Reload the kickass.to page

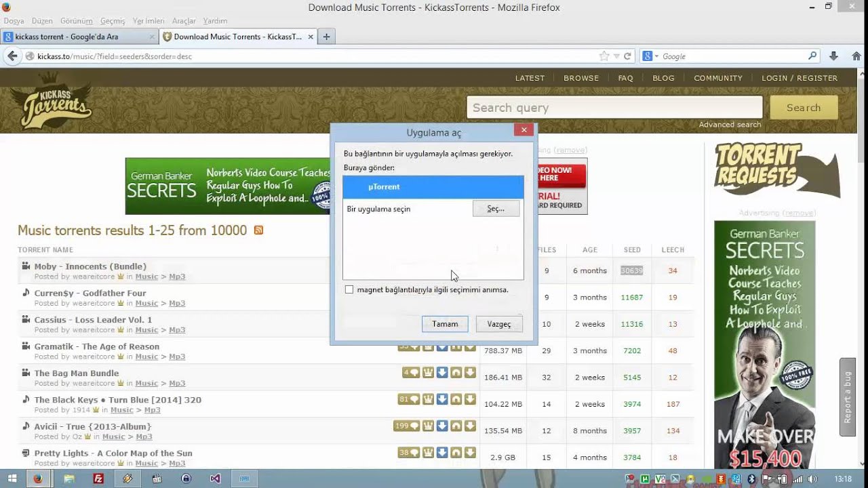(x=627, y=56)
